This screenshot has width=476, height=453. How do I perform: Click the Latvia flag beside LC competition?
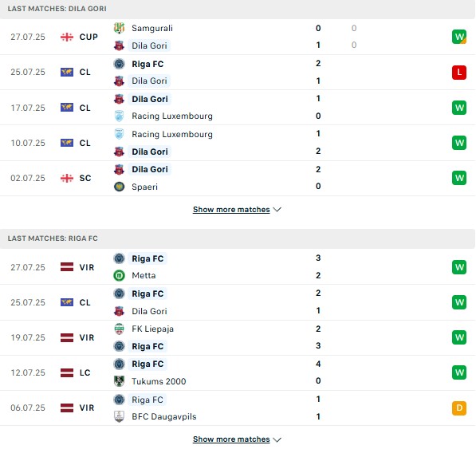tap(67, 372)
